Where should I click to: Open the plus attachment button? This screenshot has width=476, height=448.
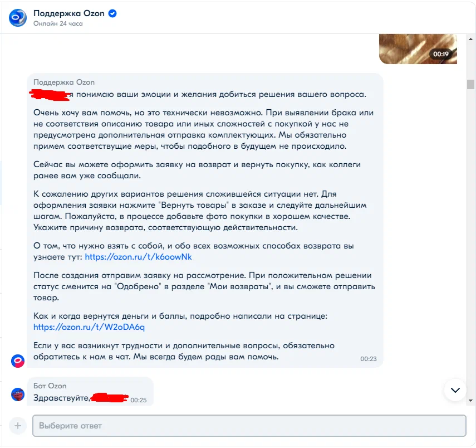tap(18, 426)
